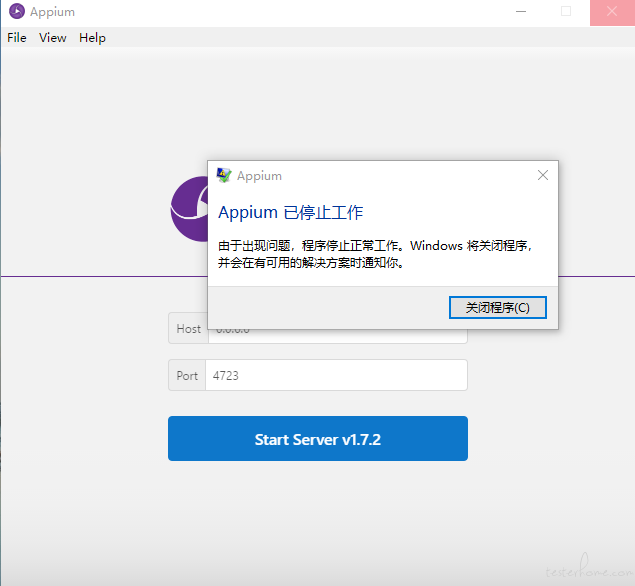Open the Help menu
This screenshot has height=586, width=635.
[92, 38]
